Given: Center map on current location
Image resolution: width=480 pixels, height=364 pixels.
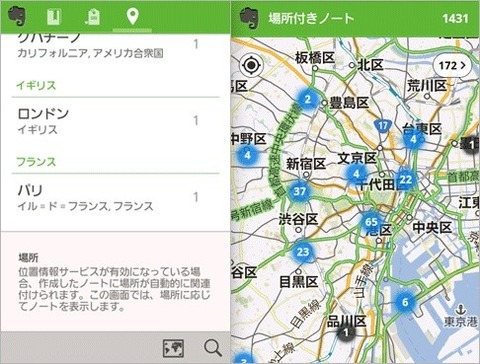Looking at the screenshot, I should point(251,65).
